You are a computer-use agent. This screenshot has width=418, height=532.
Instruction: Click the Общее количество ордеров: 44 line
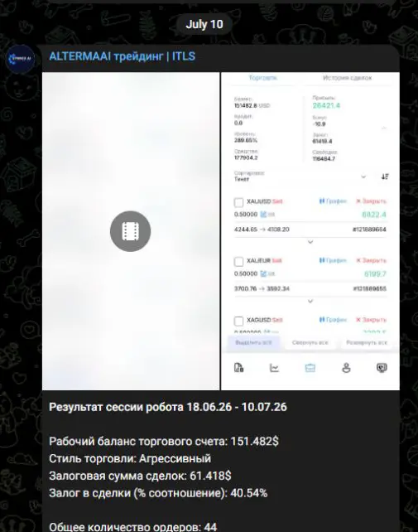coord(133,527)
